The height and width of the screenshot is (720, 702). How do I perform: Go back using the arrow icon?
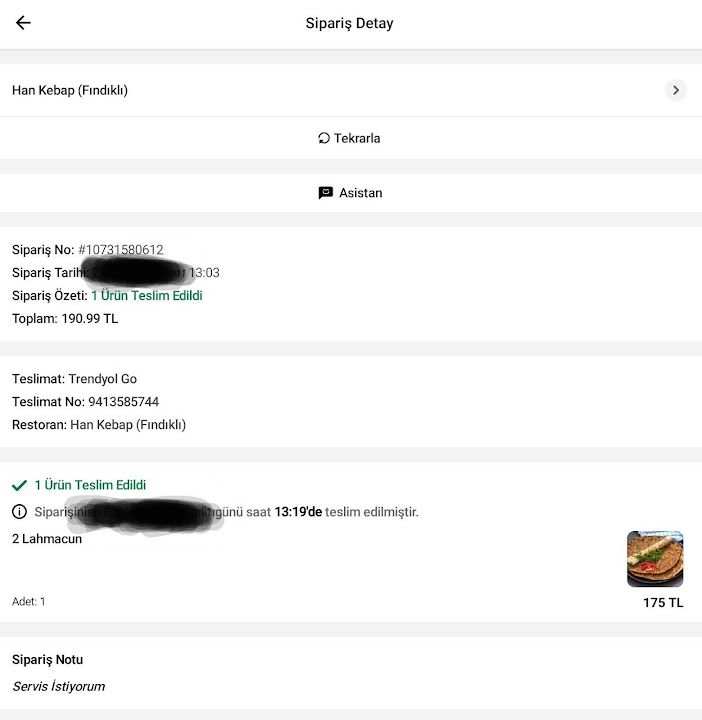23,22
